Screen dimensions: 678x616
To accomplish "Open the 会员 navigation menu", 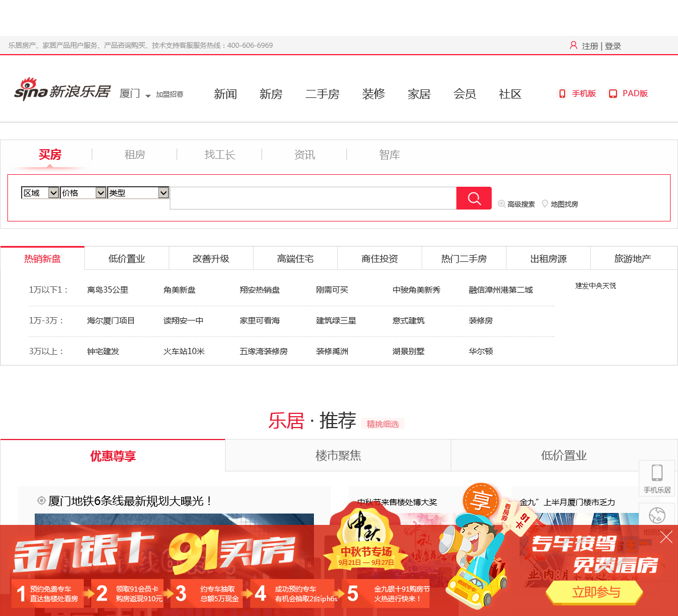I will tap(465, 94).
